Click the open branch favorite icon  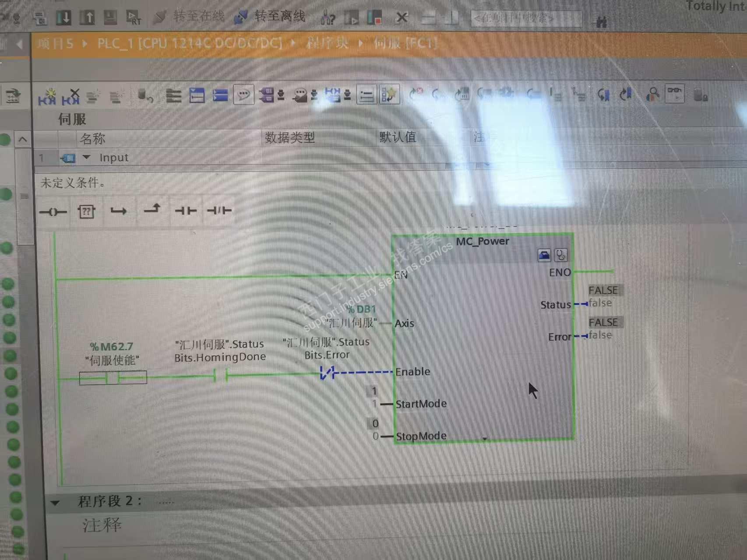click(x=118, y=211)
